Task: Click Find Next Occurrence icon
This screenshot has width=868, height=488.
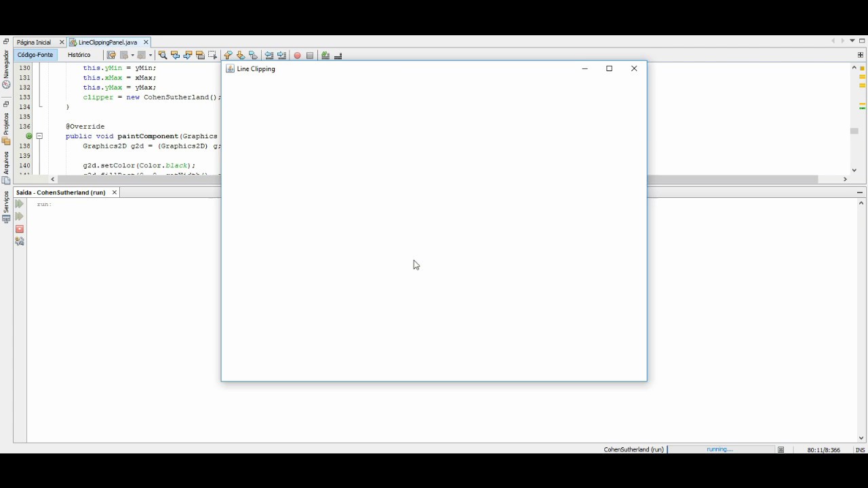Action: [x=188, y=56]
